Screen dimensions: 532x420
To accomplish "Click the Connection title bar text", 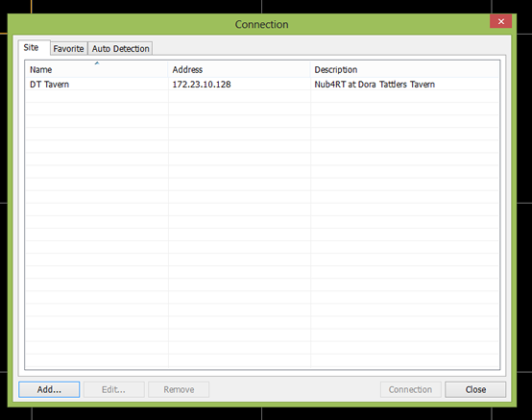I will coord(261,24).
